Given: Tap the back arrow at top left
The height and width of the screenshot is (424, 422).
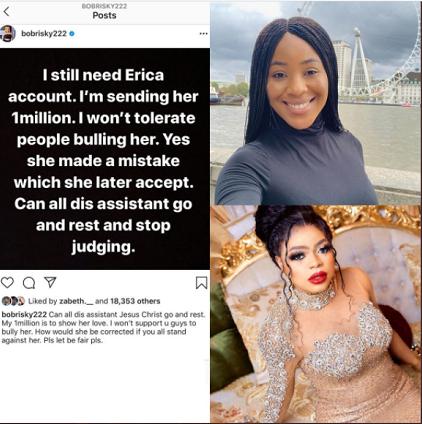Looking at the screenshot, I should coord(6,12).
